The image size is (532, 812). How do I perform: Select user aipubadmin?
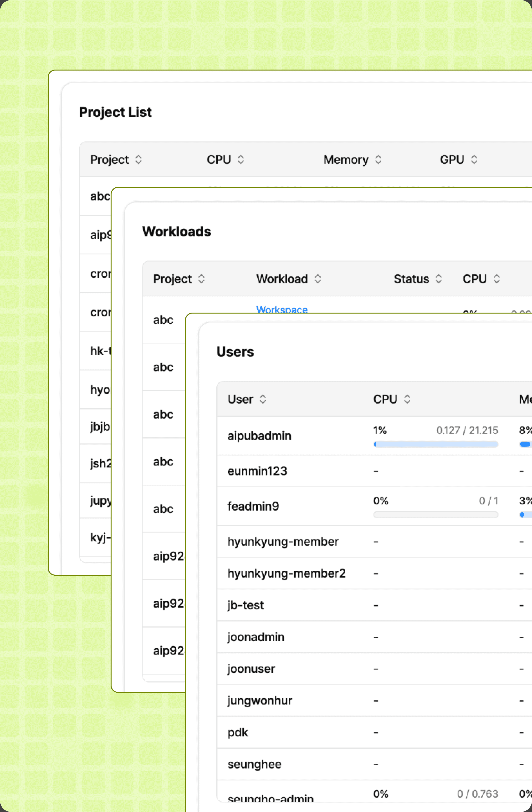259,436
